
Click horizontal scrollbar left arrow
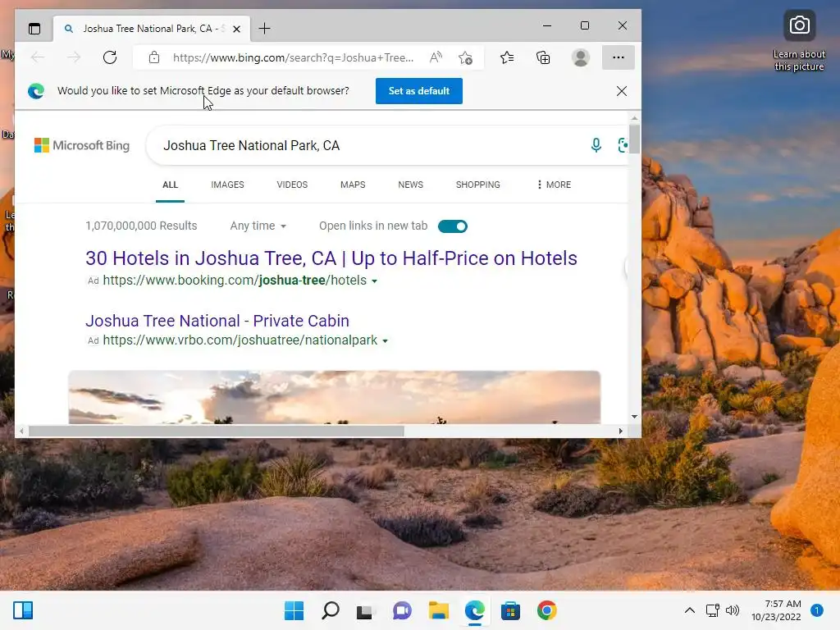(x=21, y=431)
